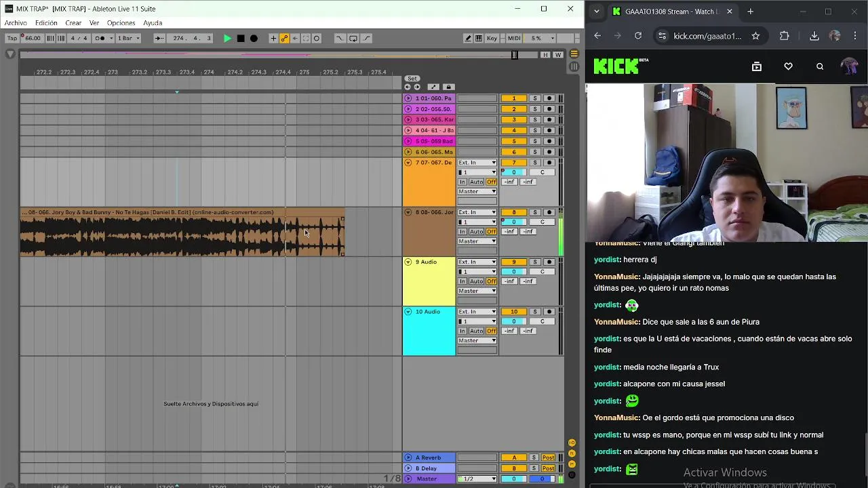Click Master track volume field

click(x=514, y=479)
